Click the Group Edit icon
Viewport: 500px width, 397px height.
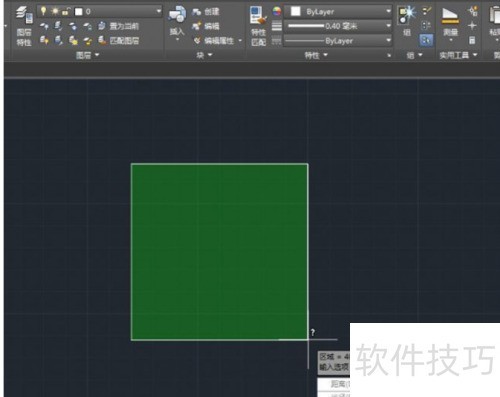pyautogui.click(x=426, y=26)
